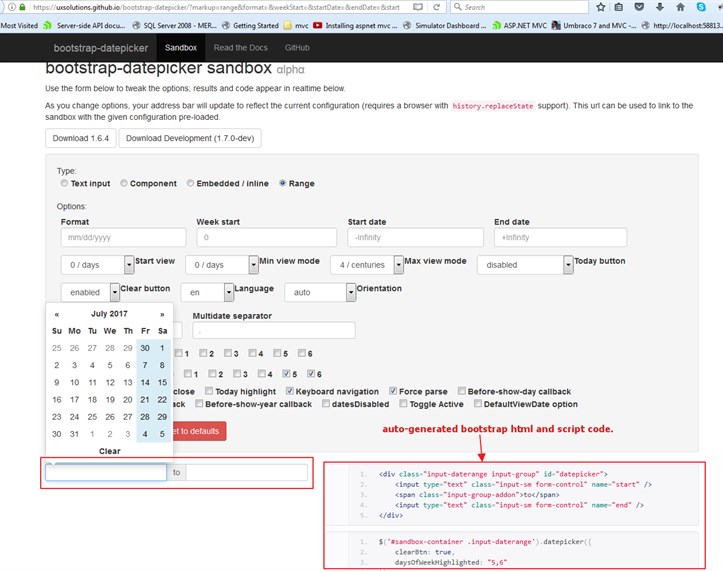Click the Download 1.6.4 button

(x=81, y=138)
